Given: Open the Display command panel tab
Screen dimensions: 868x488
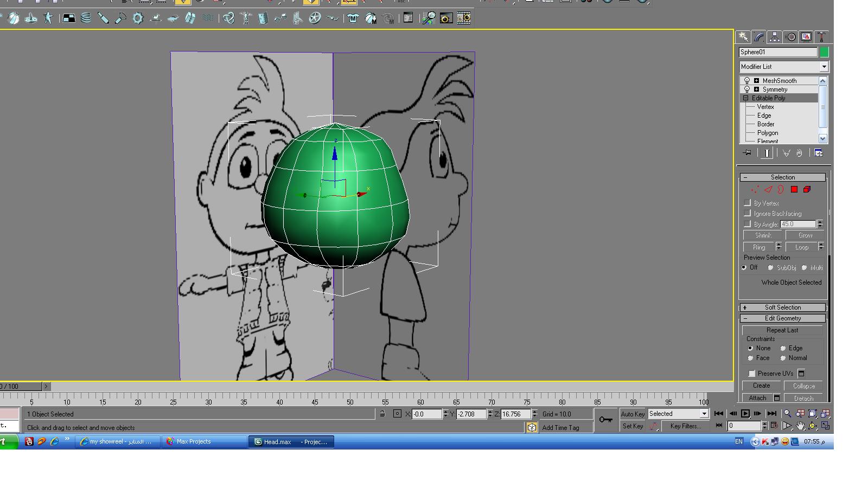Looking at the screenshot, I should click(x=806, y=37).
